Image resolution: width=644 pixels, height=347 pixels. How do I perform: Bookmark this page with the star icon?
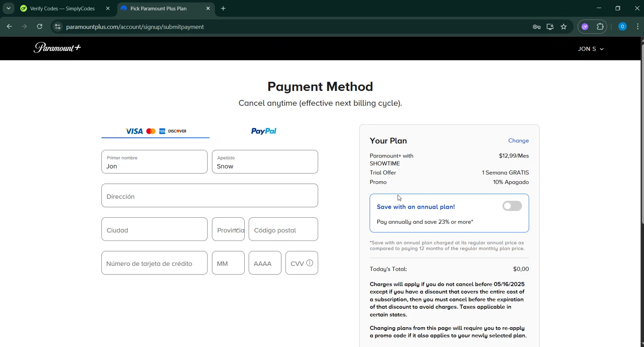pos(564,27)
